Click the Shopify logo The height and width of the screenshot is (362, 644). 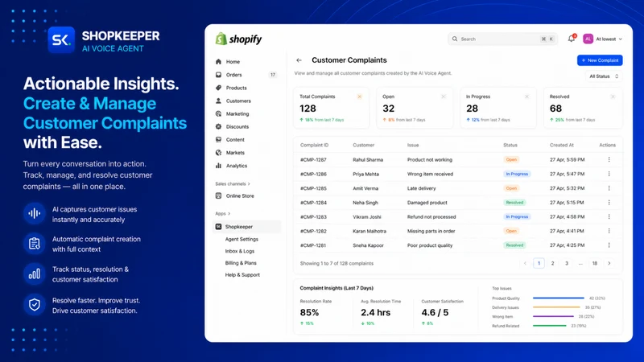click(x=238, y=39)
